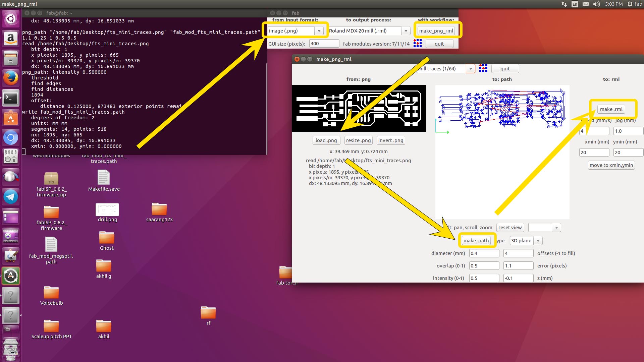Click the fab modules logo beside quit
The image size is (644, 362).
pos(417,44)
